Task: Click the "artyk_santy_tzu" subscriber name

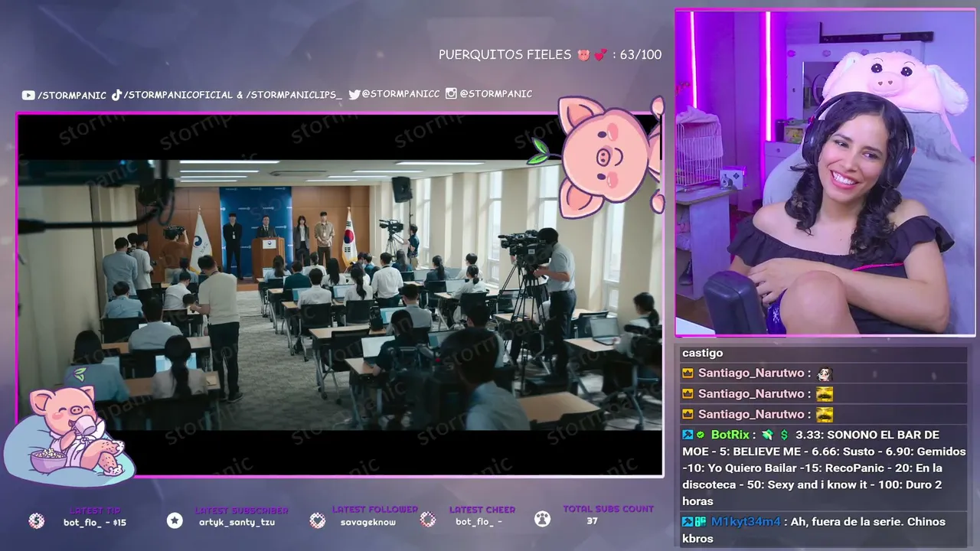Action: point(237,523)
